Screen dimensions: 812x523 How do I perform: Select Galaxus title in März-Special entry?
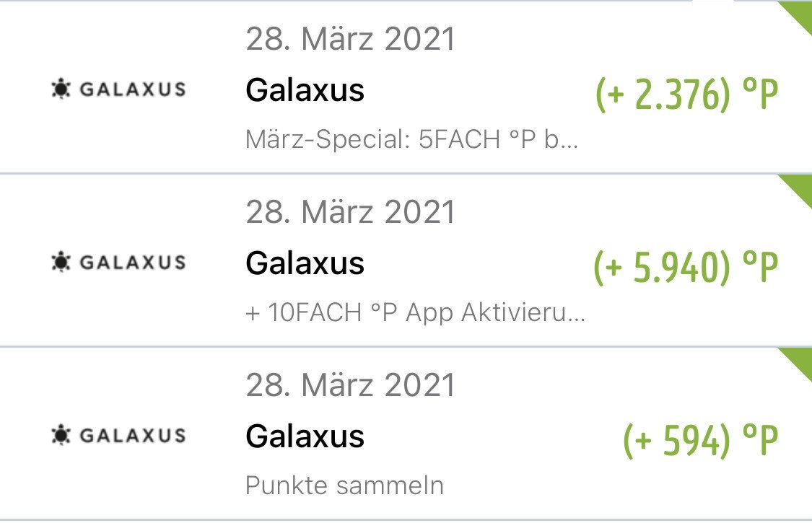point(305,89)
